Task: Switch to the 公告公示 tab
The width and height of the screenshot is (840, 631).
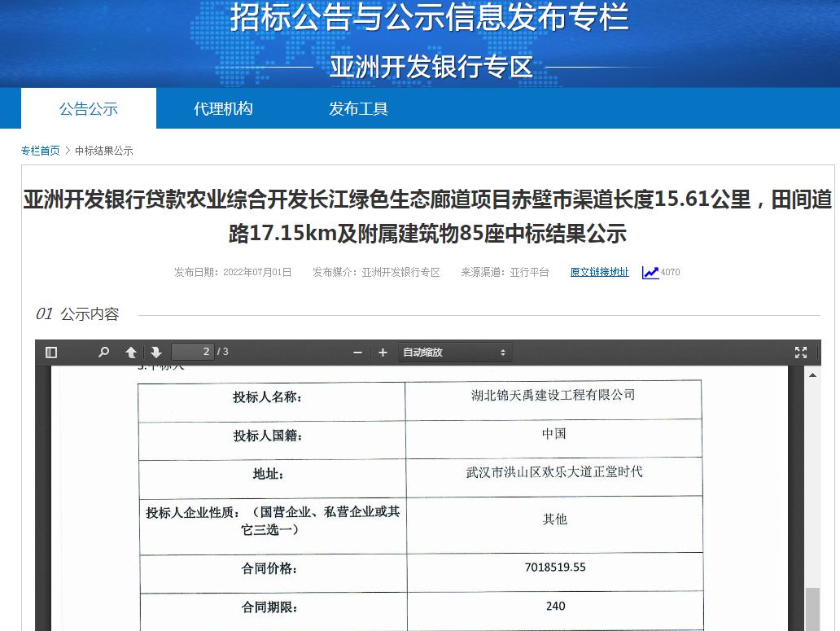Action: pos(89,107)
